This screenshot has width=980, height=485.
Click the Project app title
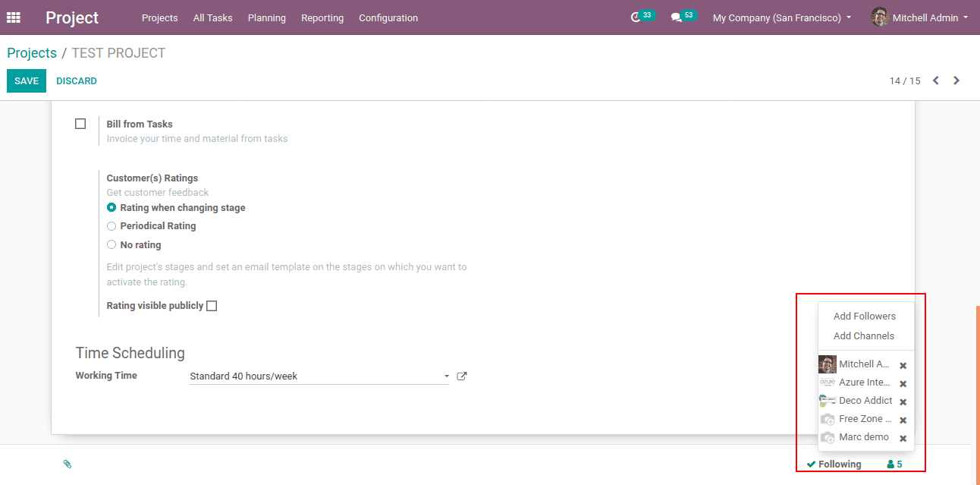[x=72, y=17]
